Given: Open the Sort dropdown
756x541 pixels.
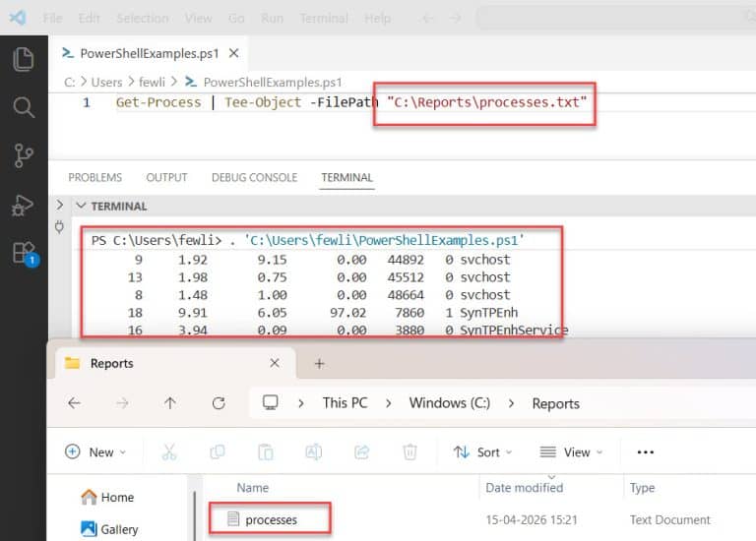Looking at the screenshot, I should coord(482,451).
